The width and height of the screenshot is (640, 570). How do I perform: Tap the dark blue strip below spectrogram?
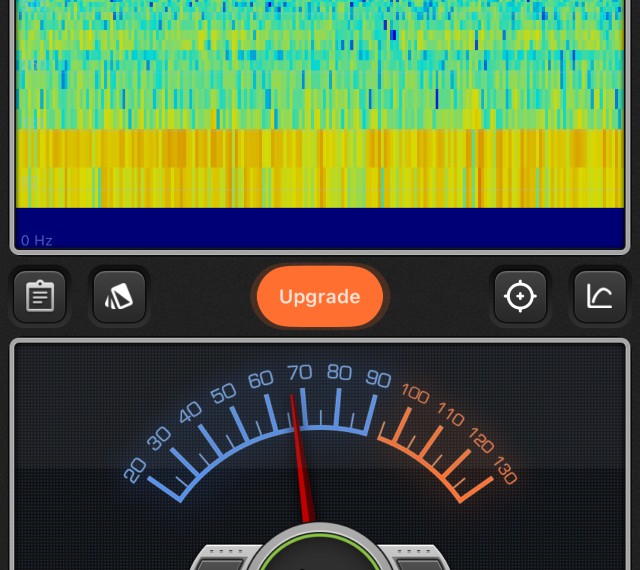(320, 224)
